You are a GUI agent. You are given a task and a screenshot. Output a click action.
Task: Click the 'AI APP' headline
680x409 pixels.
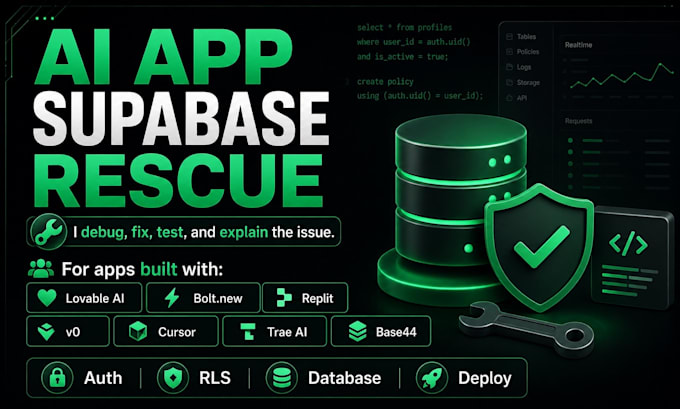click(163, 57)
